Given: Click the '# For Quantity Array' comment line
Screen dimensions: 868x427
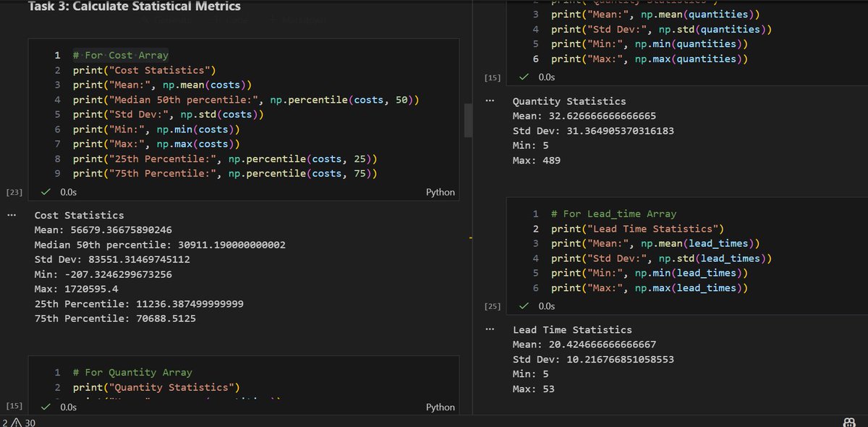Looking at the screenshot, I should pos(132,372).
